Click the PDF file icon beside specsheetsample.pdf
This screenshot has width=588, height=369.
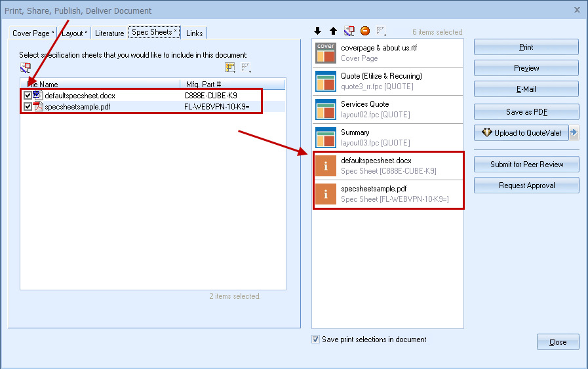point(37,106)
